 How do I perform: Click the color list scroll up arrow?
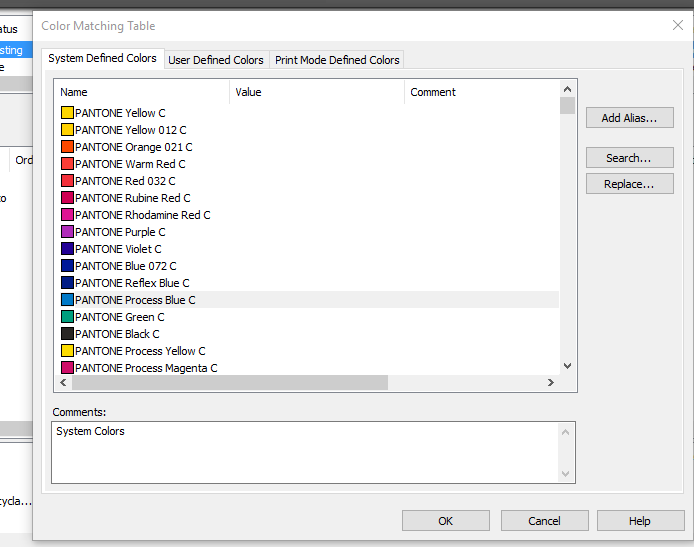(567, 89)
